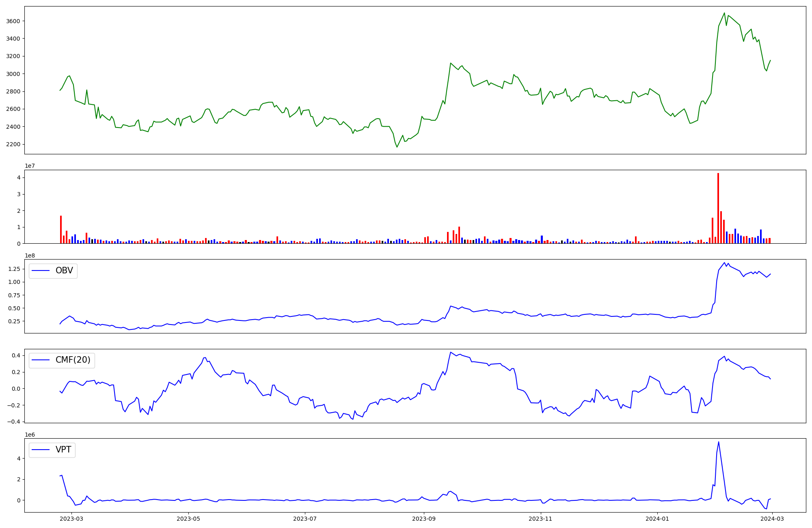Click the VPT line's tallest spike

(x=719, y=442)
